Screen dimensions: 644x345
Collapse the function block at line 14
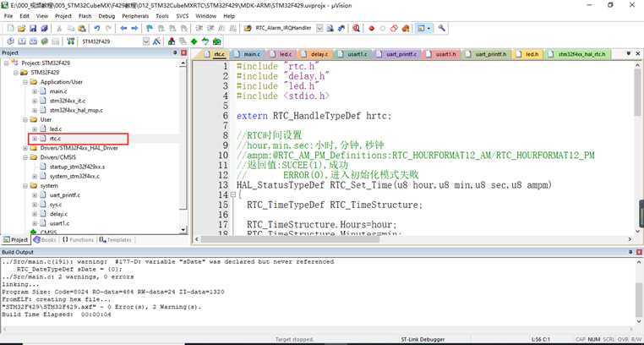[233, 194]
